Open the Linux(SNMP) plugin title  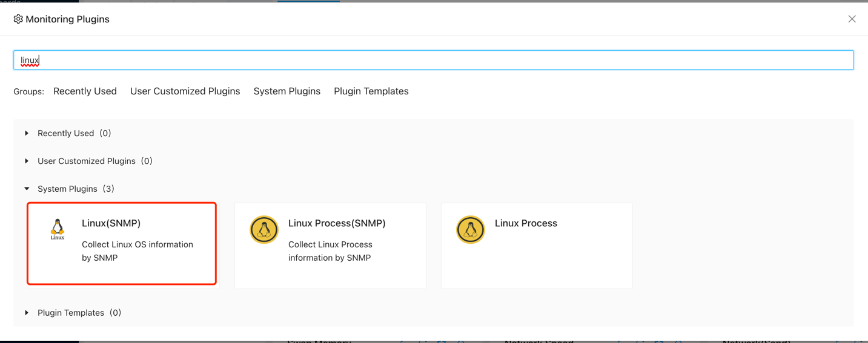click(x=111, y=223)
